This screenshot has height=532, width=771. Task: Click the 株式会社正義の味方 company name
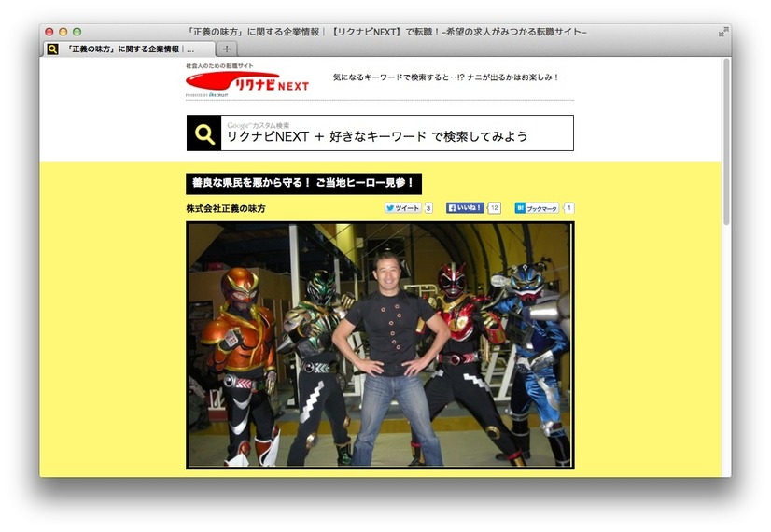pos(226,208)
